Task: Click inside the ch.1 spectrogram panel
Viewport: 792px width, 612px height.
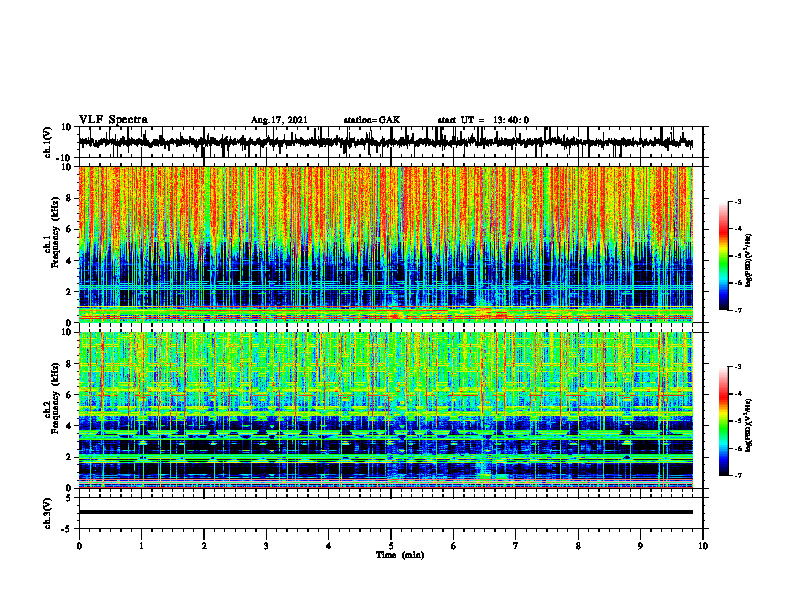Action: (385, 244)
